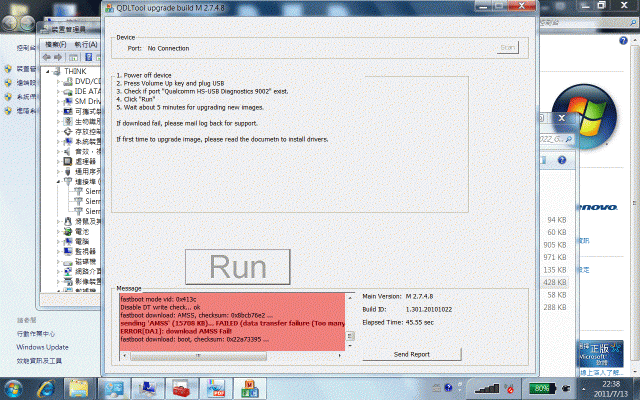Click the 音效 sound category speaker icon
The height and width of the screenshot is (400, 640).
(68, 151)
